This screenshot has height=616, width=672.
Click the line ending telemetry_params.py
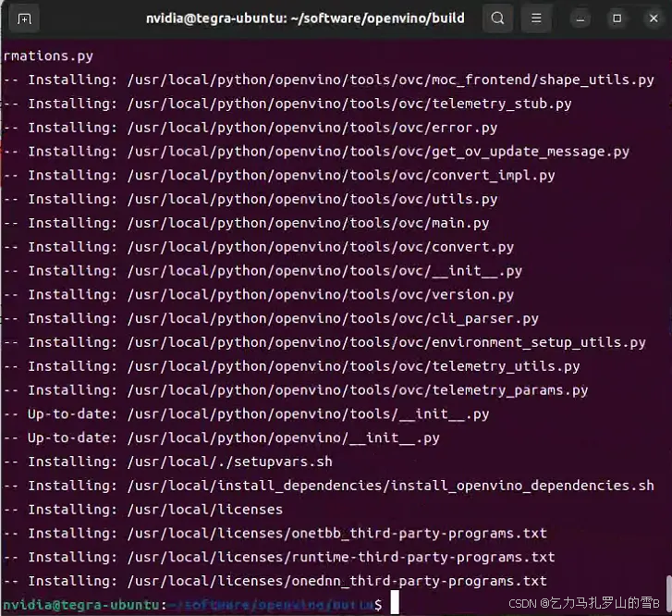pyautogui.click(x=296, y=390)
